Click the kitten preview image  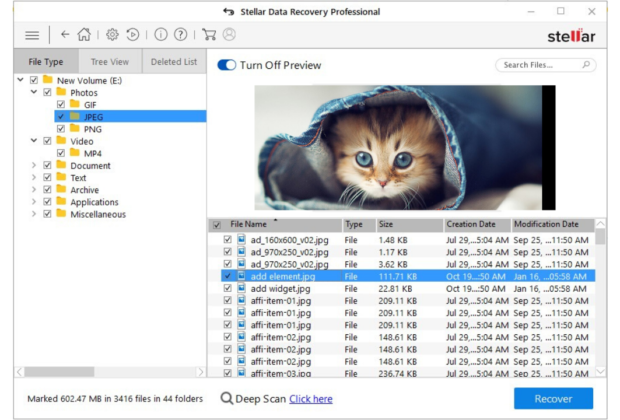coord(405,147)
